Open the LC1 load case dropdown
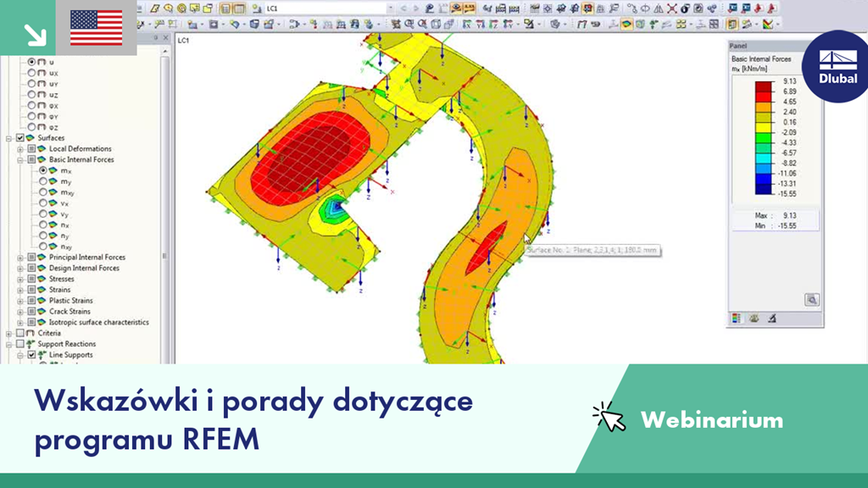The image size is (868, 488). tap(392, 7)
